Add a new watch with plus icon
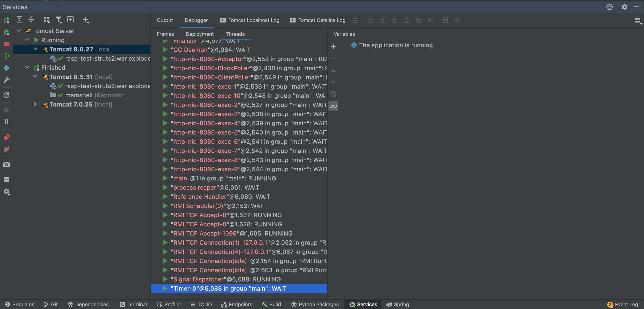Screen dimensions: 644x309 [x=333, y=46]
